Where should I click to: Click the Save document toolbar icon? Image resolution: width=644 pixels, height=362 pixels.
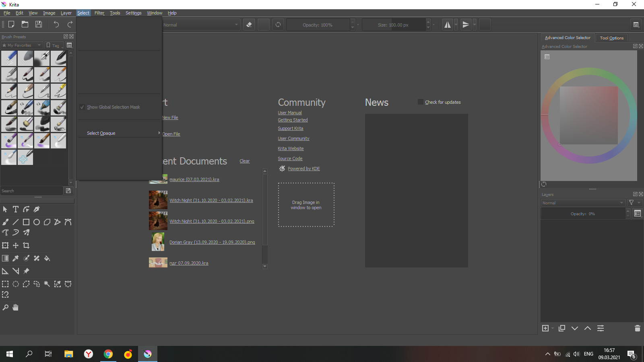(39, 25)
